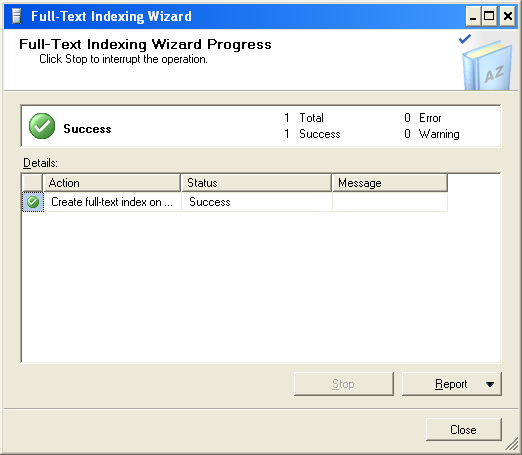Sort by the Status column header
The image size is (522, 455).
(x=256, y=183)
